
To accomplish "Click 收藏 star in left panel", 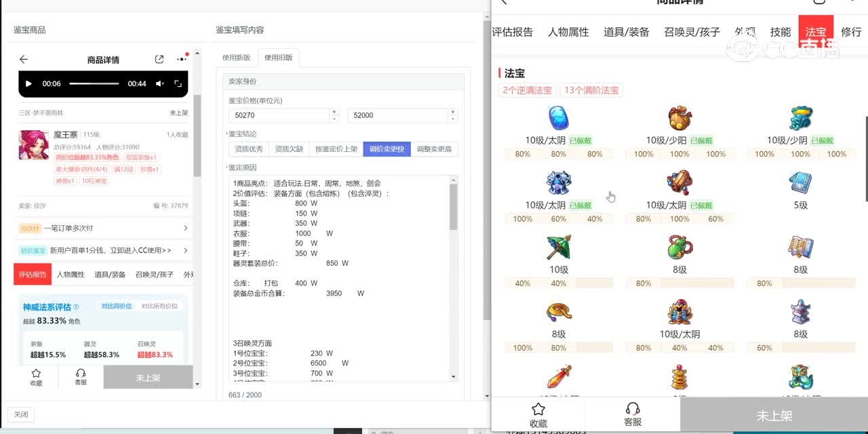I will [x=36, y=377].
